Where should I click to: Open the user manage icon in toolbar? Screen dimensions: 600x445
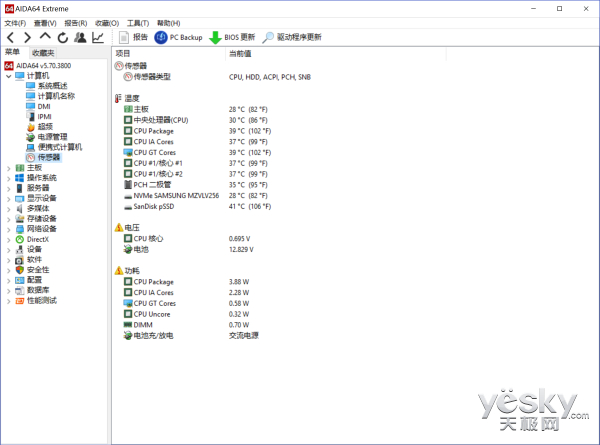click(80, 37)
